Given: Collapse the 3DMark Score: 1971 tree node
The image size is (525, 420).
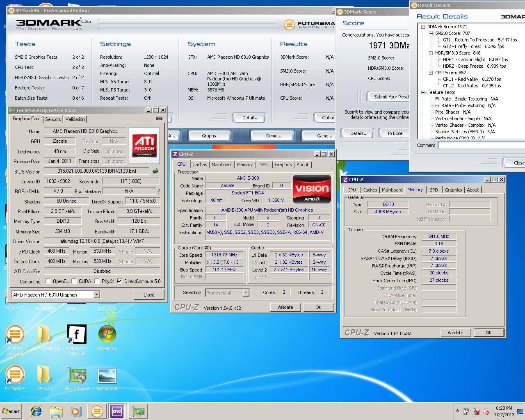Looking at the screenshot, I should [x=423, y=27].
